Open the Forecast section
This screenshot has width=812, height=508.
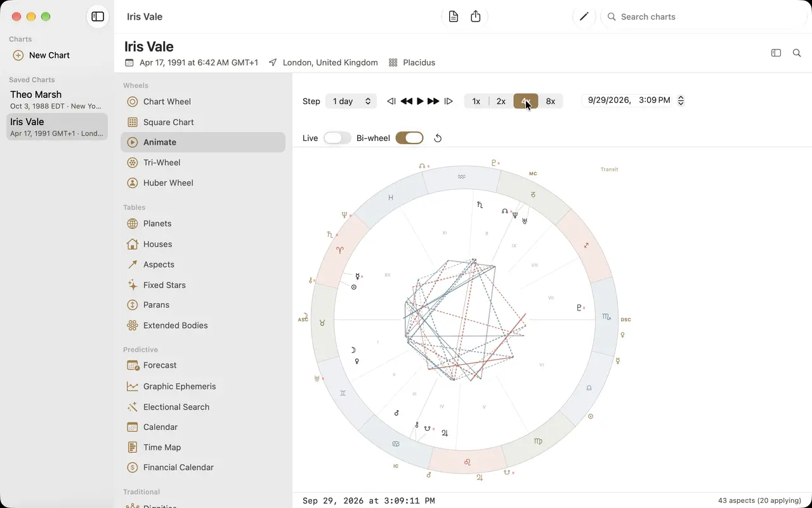point(203,365)
